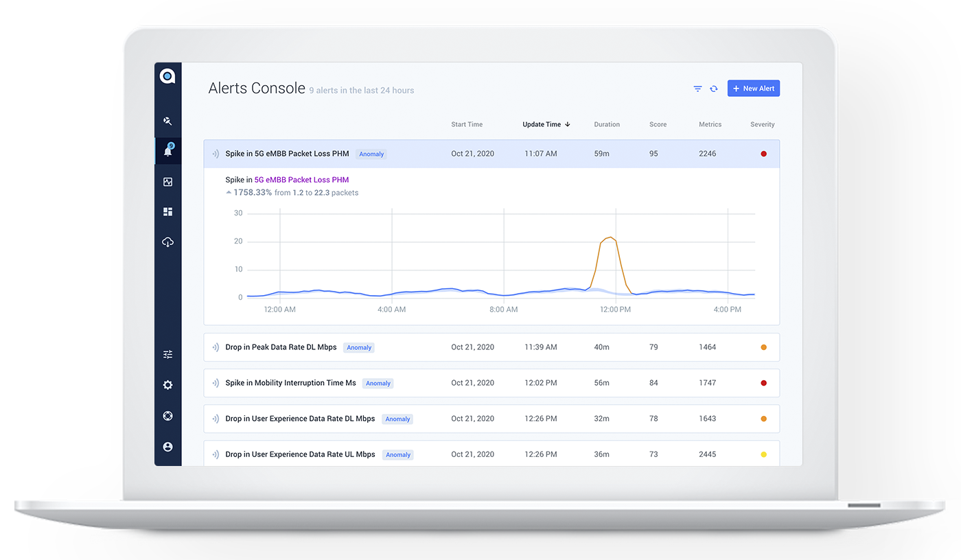Screen dimensions: 961x560
Task: Open the alerts bell icon in the sidebar
Action: pyautogui.click(x=168, y=150)
